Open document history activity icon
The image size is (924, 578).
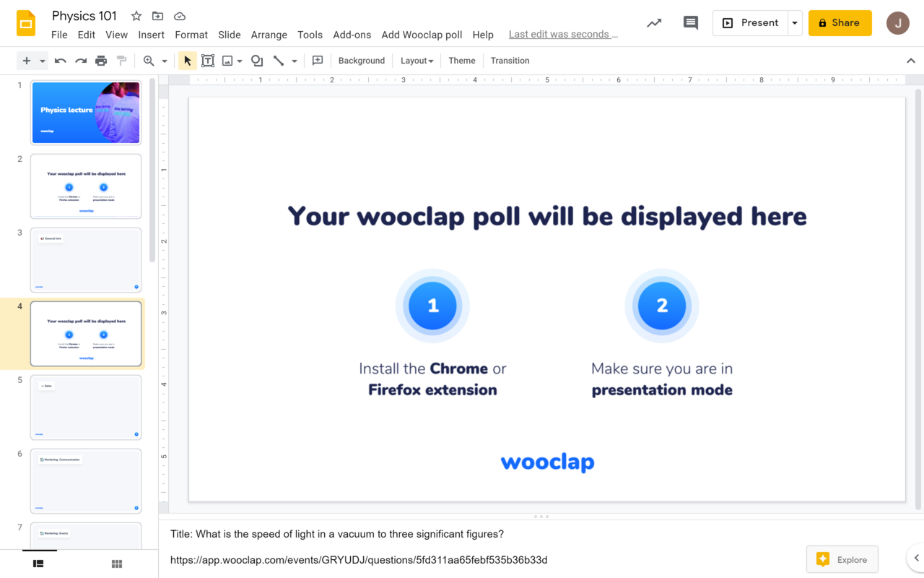click(x=653, y=22)
